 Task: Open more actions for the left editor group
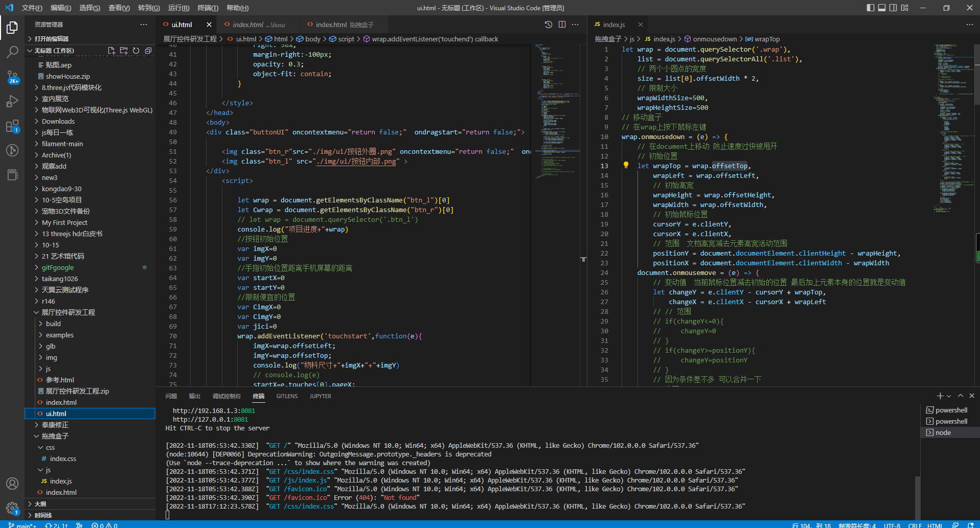(x=575, y=25)
